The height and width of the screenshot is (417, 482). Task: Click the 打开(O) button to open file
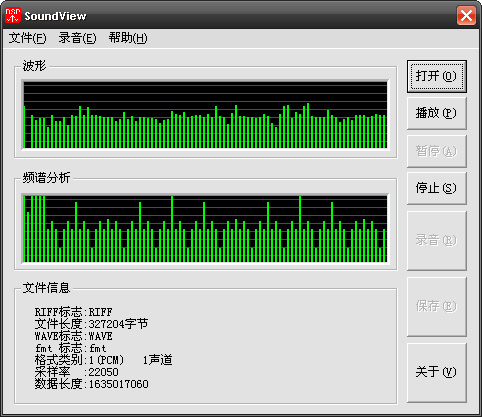tap(436, 76)
